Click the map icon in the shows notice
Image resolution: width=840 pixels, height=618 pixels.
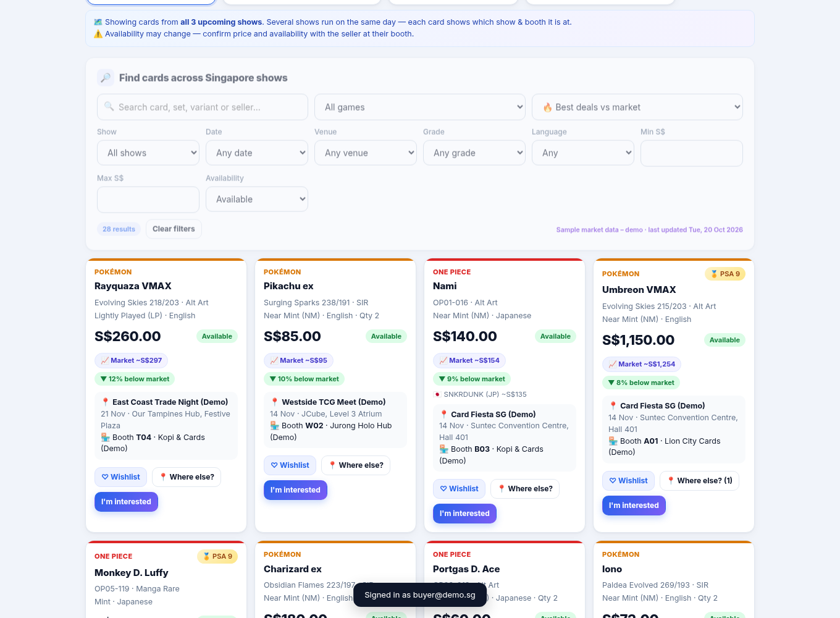pyautogui.click(x=98, y=22)
